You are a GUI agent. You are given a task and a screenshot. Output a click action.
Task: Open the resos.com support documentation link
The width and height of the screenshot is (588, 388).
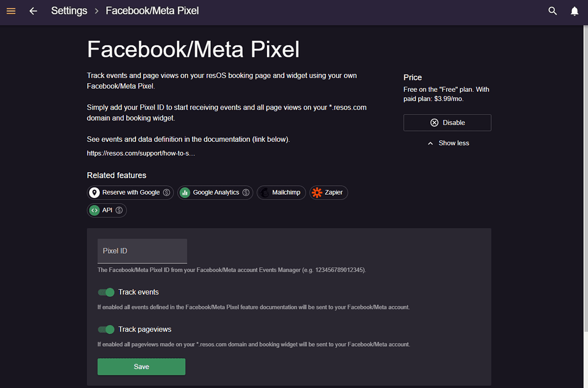click(141, 153)
